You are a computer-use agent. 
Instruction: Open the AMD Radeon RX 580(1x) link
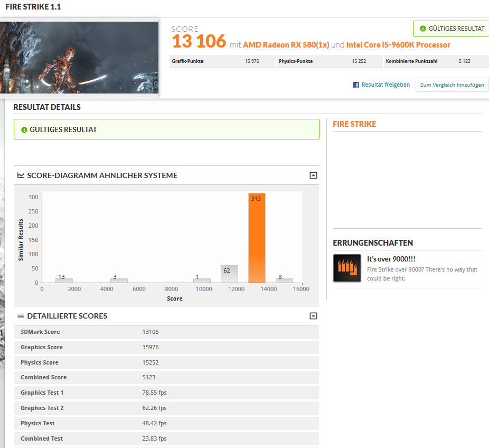point(286,45)
